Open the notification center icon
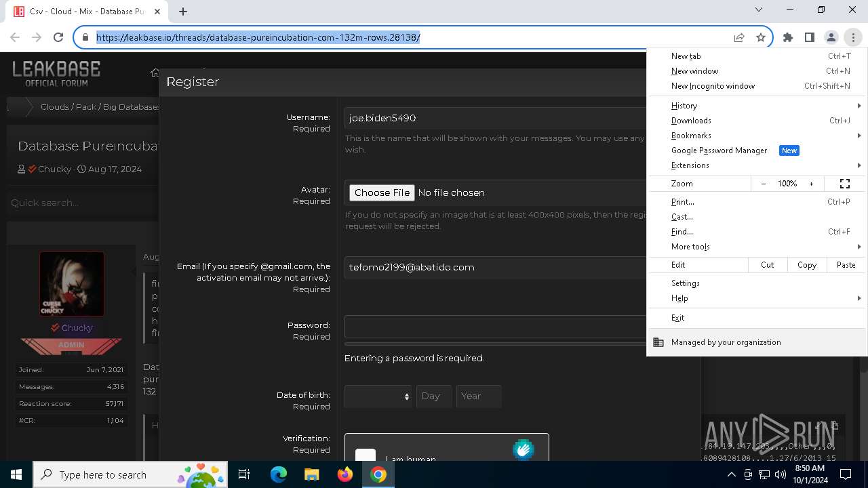Image resolution: width=868 pixels, height=488 pixels. [x=846, y=474]
